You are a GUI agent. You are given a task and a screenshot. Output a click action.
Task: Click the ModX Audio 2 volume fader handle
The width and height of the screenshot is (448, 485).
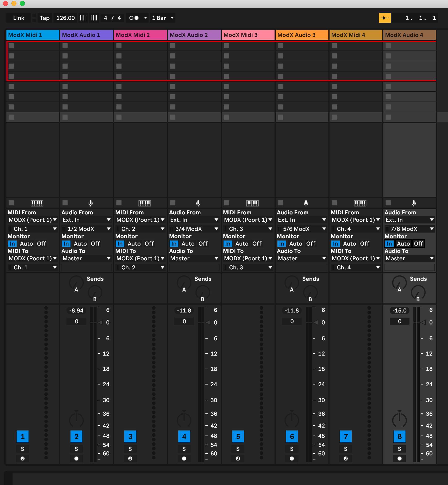pos(208,322)
